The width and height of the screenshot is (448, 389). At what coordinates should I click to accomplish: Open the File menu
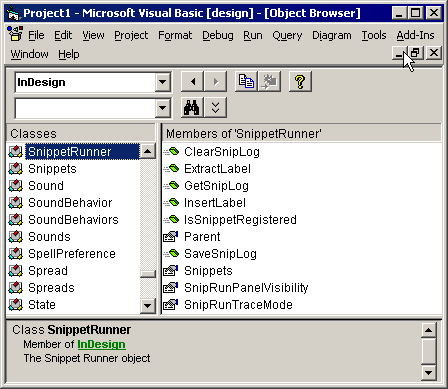36,35
